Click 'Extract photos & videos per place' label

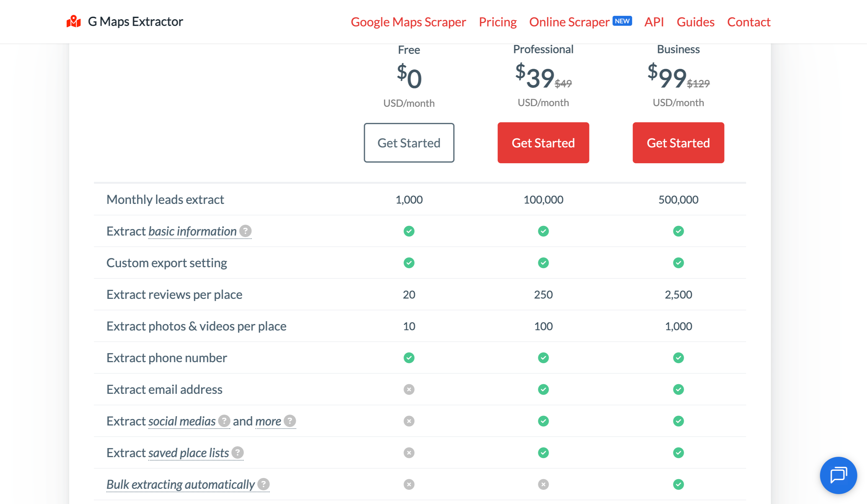[196, 326]
